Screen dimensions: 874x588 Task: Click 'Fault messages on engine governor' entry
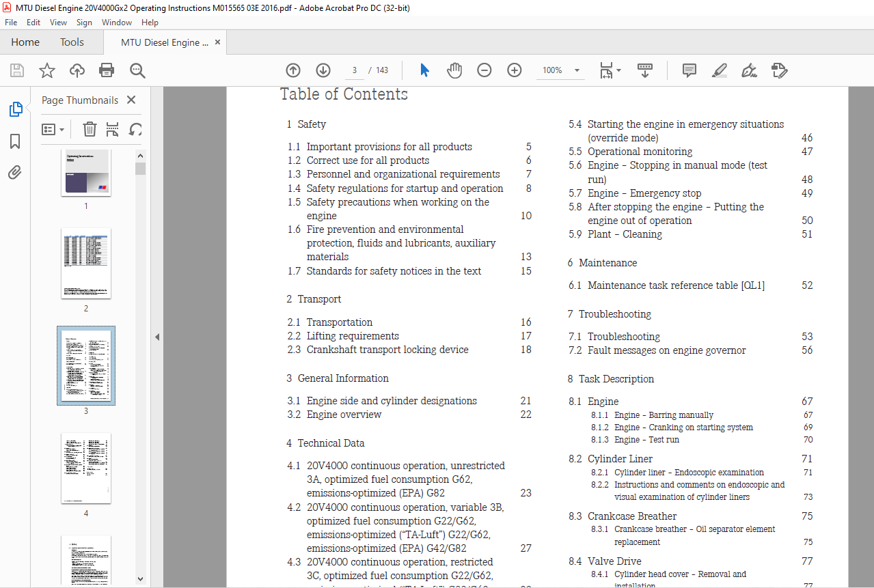click(667, 350)
